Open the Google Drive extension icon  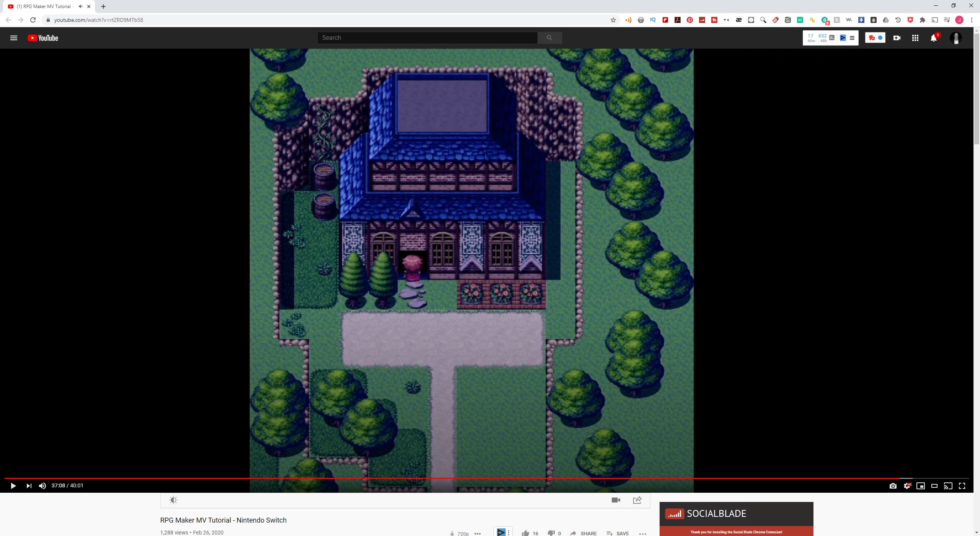point(886,20)
